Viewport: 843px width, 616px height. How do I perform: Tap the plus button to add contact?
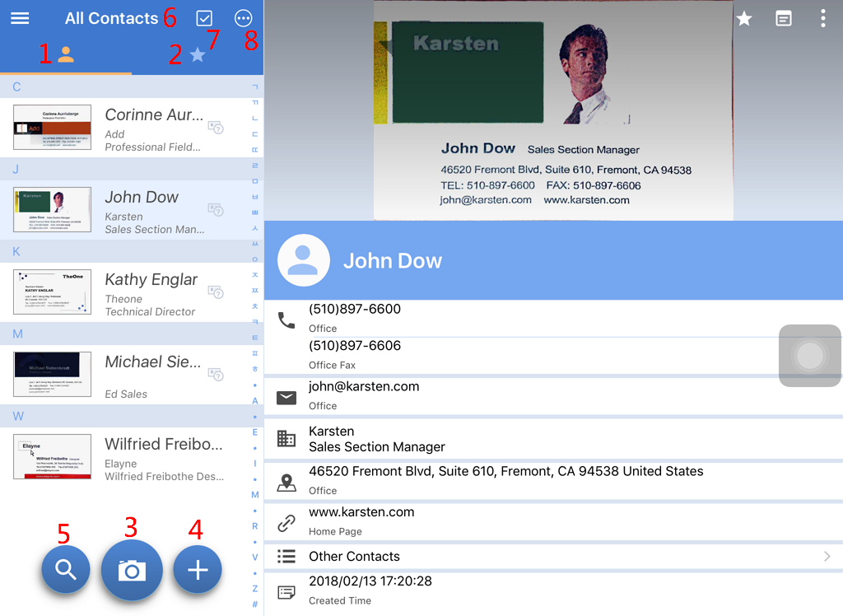coord(198,569)
